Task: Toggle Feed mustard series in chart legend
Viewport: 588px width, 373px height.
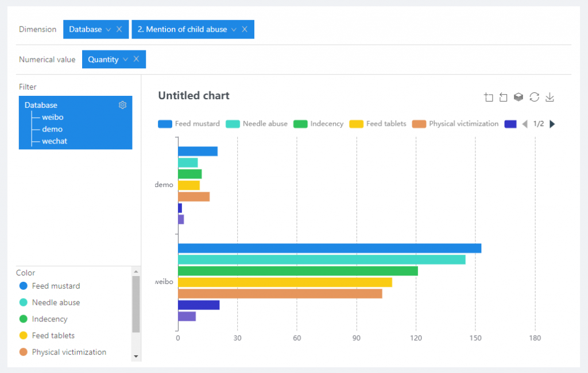Action: (x=188, y=124)
